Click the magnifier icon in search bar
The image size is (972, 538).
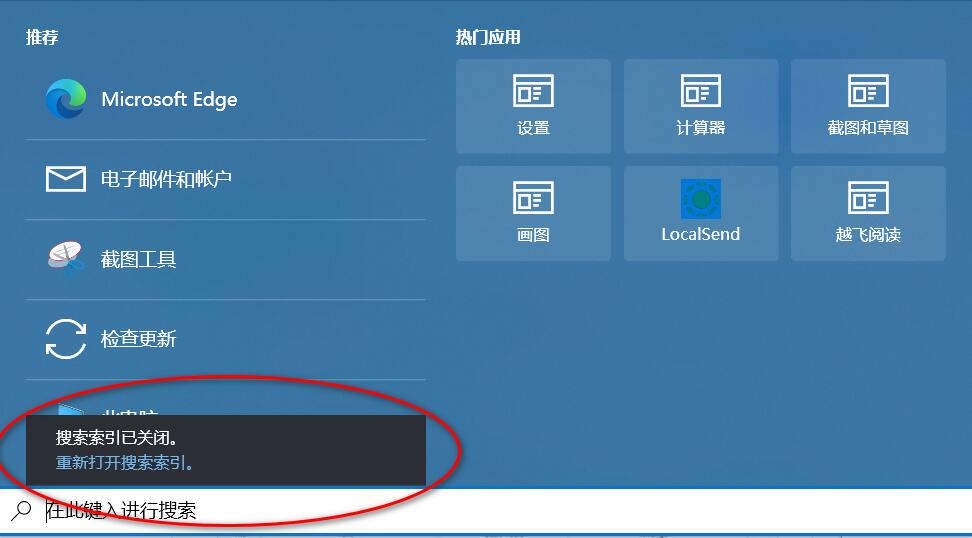(21, 511)
